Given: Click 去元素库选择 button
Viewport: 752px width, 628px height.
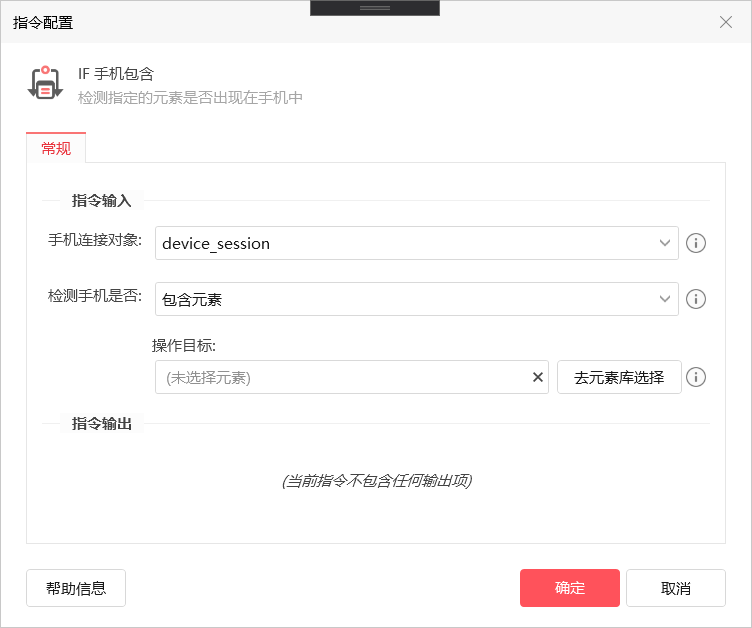Looking at the screenshot, I should tap(619, 378).
